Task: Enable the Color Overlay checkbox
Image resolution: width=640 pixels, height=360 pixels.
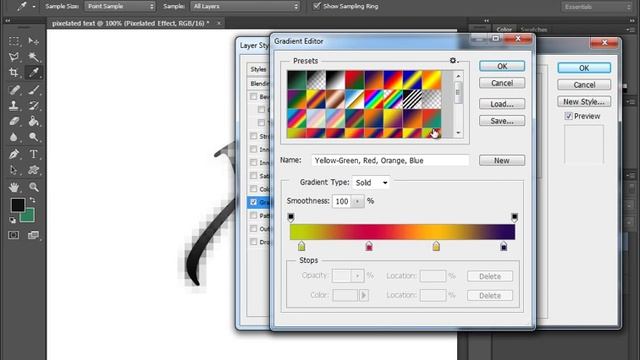Action: click(253, 189)
